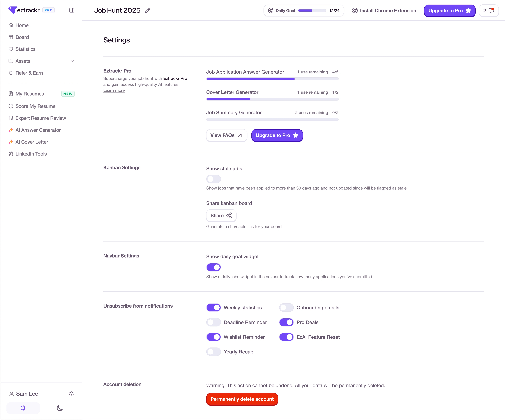505x420 pixels.
Task: Select light mode sun icon
Action: pos(23,408)
